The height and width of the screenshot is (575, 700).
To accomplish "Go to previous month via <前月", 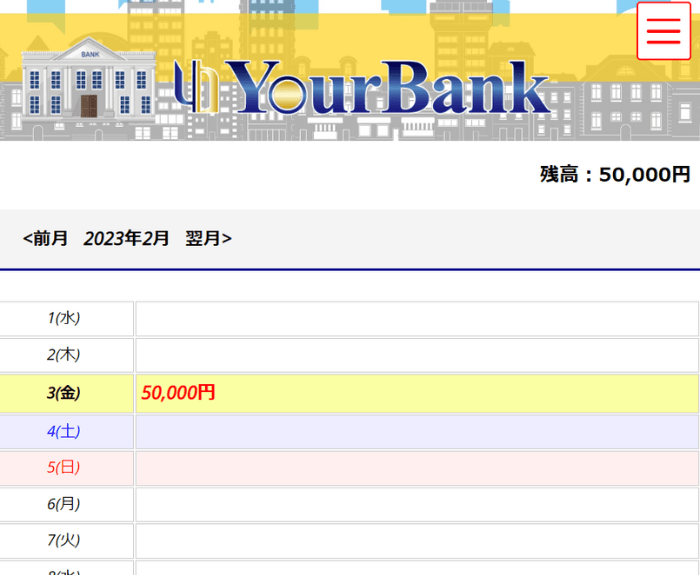I will click(x=45, y=238).
